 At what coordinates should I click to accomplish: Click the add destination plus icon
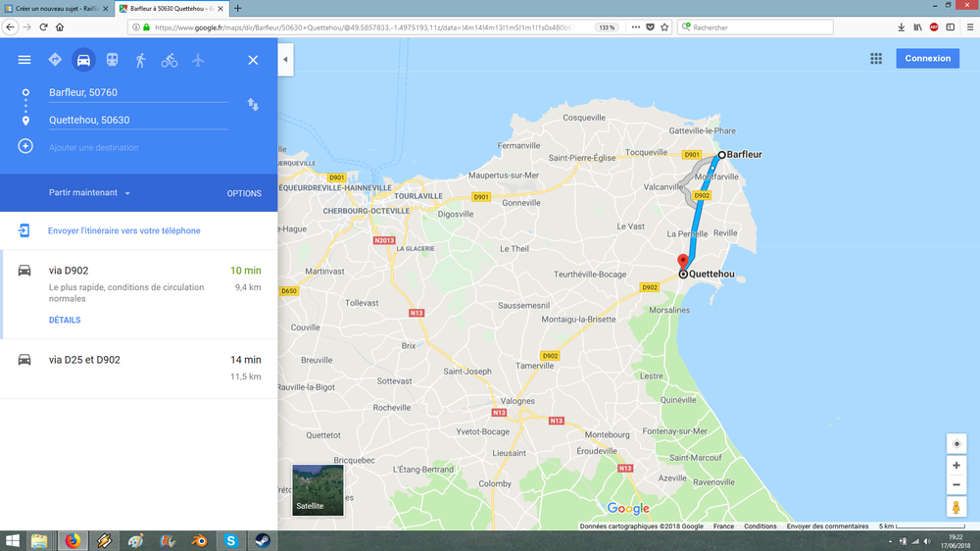click(x=25, y=146)
